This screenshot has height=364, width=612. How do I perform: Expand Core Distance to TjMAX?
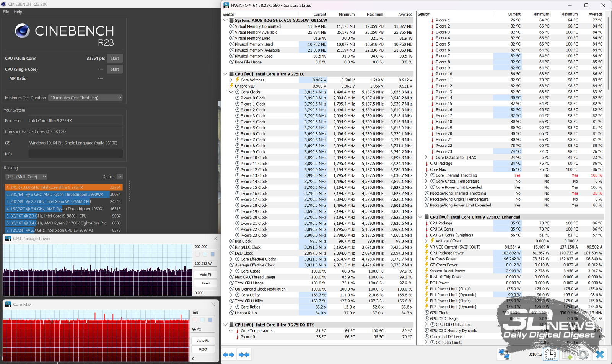point(426,157)
